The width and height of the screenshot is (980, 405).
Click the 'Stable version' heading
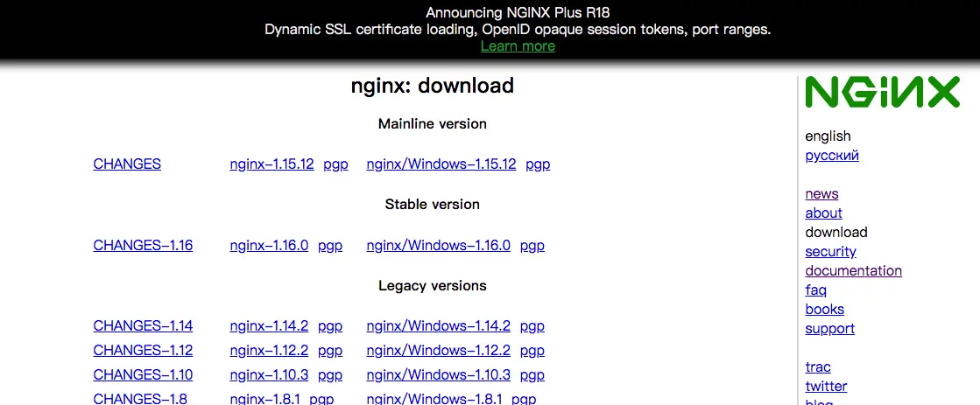(433, 204)
